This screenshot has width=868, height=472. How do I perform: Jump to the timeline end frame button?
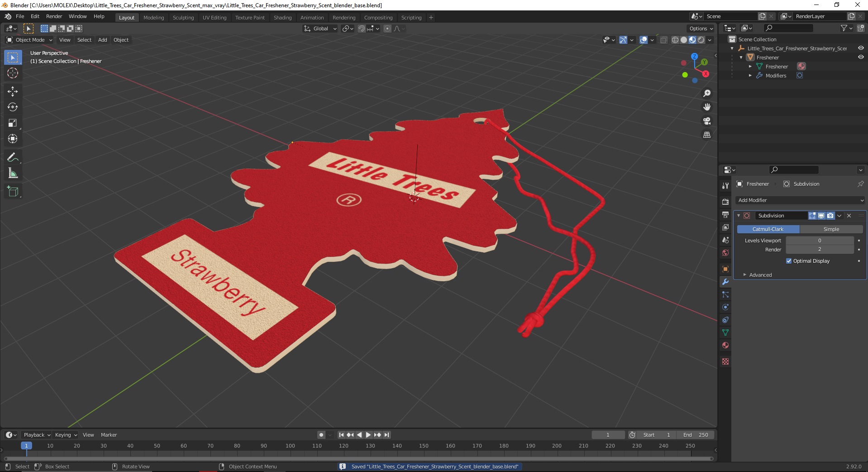pyautogui.click(x=386, y=435)
